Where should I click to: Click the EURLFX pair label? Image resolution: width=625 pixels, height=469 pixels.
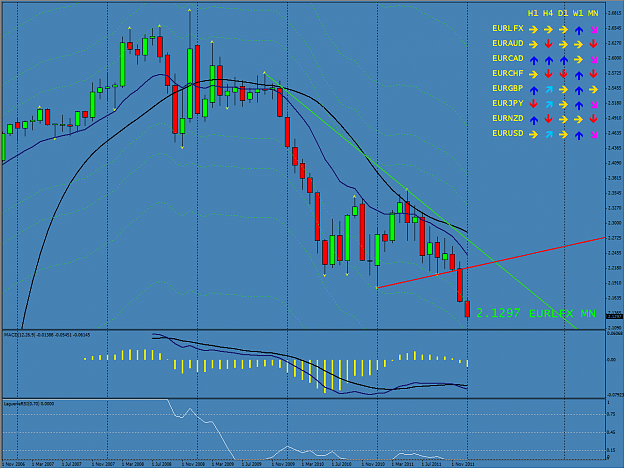(x=508, y=28)
